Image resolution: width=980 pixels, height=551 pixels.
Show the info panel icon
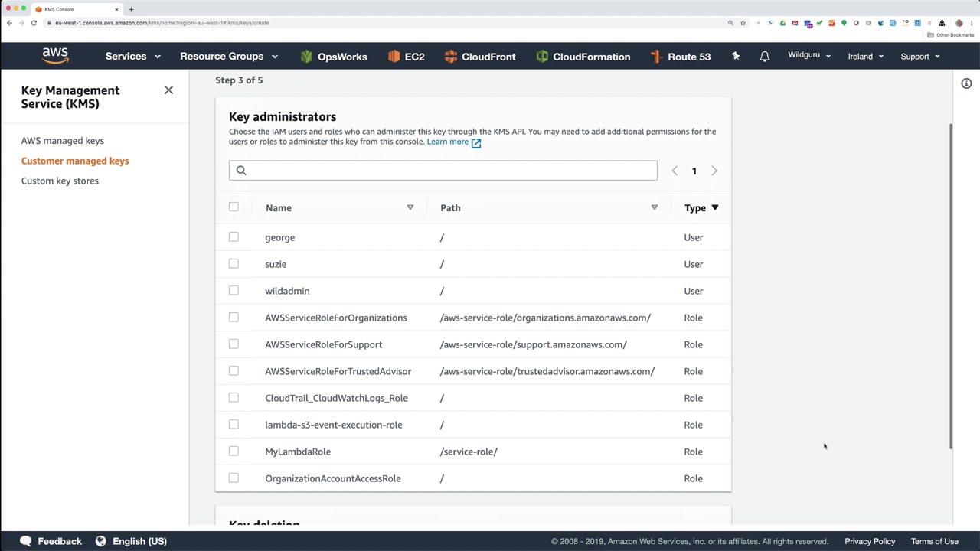click(x=966, y=83)
